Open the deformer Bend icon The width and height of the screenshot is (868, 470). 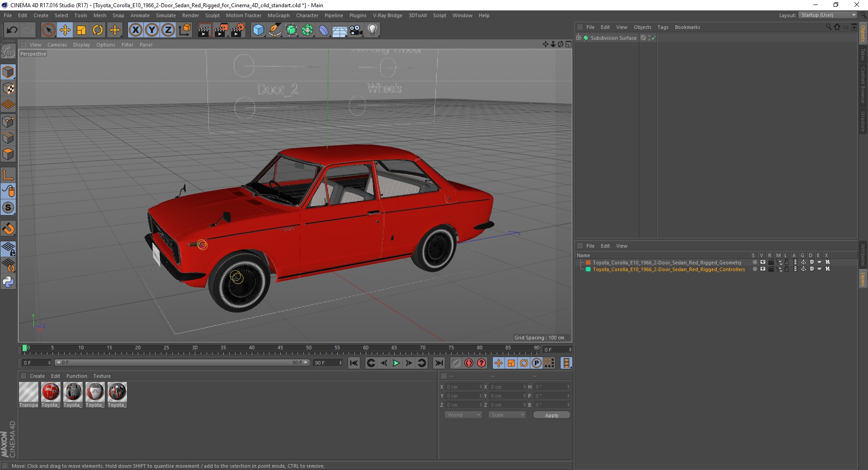[x=324, y=30]
